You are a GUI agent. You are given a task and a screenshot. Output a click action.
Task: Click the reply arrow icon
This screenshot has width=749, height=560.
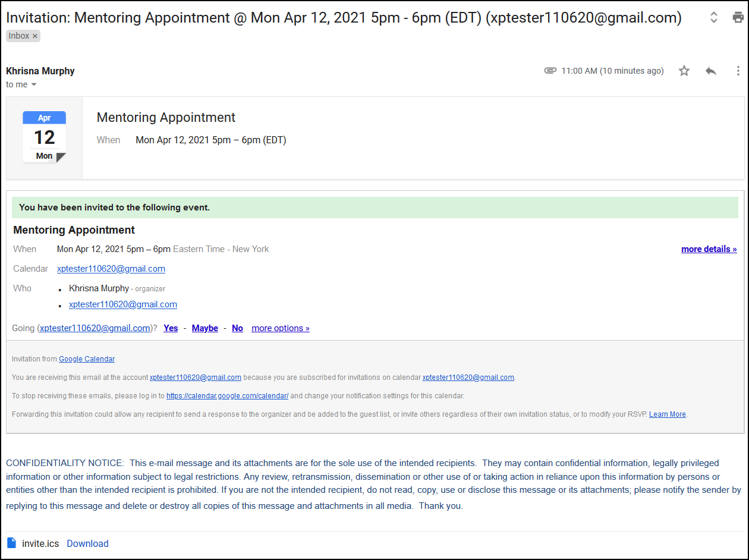pos(711,71)
